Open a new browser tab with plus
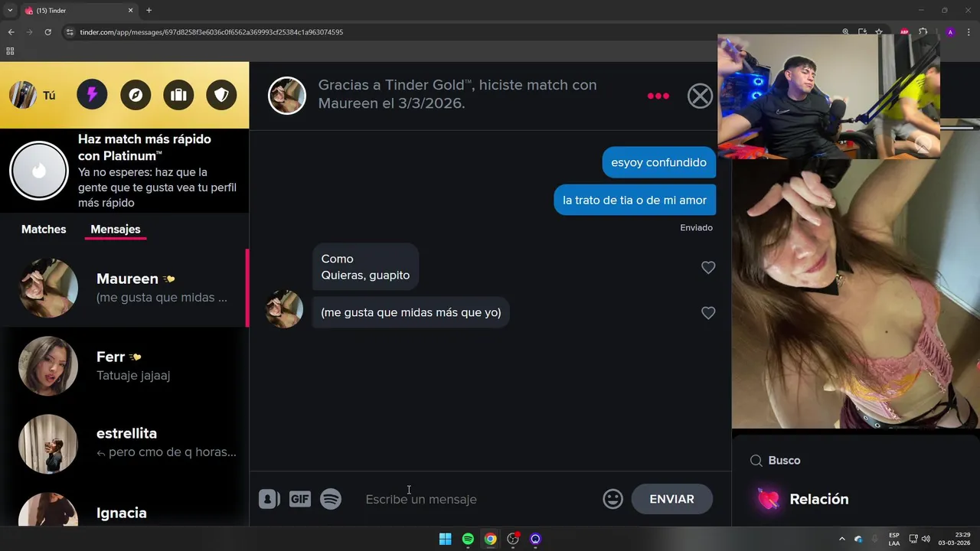The height and width of the screenshot is (551, 980). click(x=149, y=11)
